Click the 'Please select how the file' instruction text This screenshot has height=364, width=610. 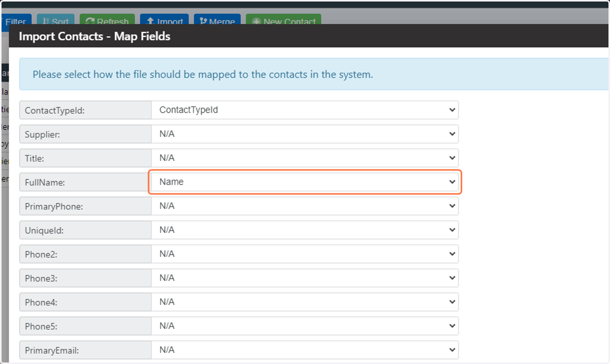(203, 74)
